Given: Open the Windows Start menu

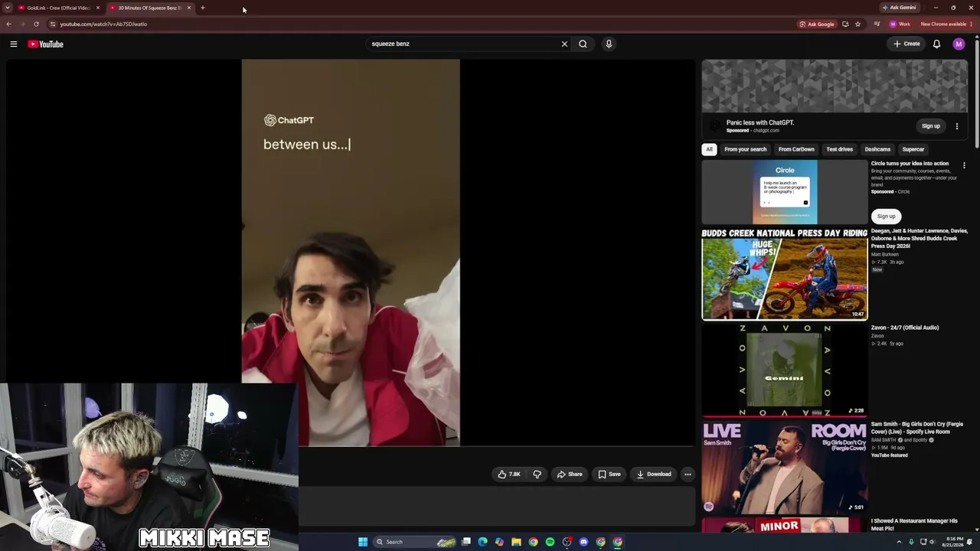Looking at the screenshot, I should point(363,542).
